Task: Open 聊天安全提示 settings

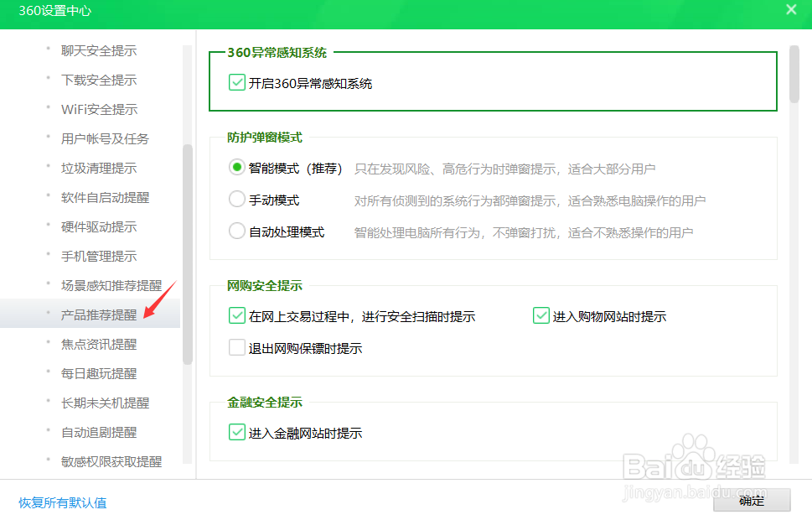Action: tap(99, 51)
